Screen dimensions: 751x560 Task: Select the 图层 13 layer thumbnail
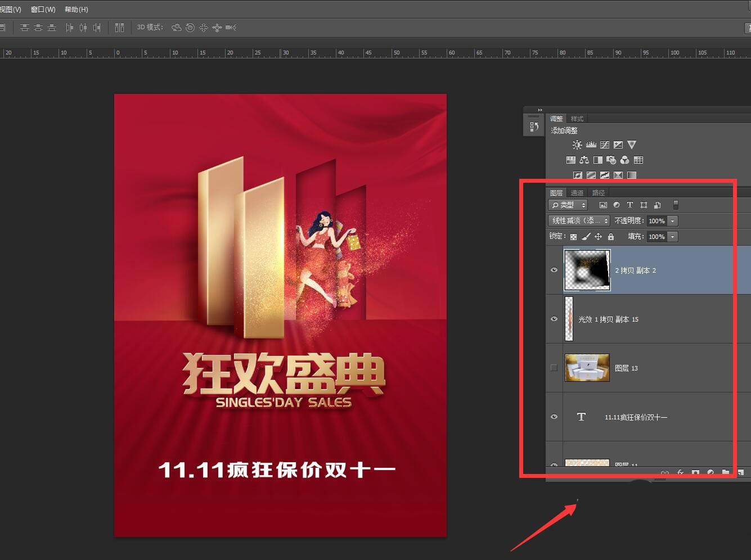coord(587,368)
